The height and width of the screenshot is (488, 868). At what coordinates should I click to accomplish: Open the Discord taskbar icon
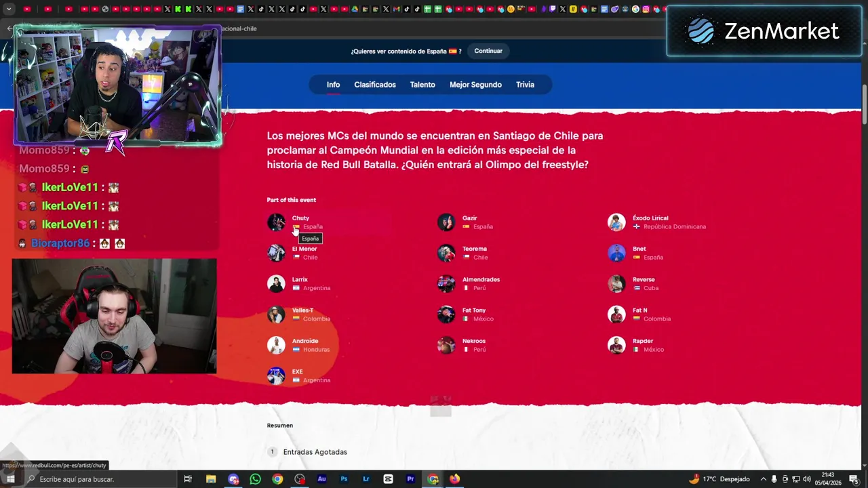(x=233, y=479)
